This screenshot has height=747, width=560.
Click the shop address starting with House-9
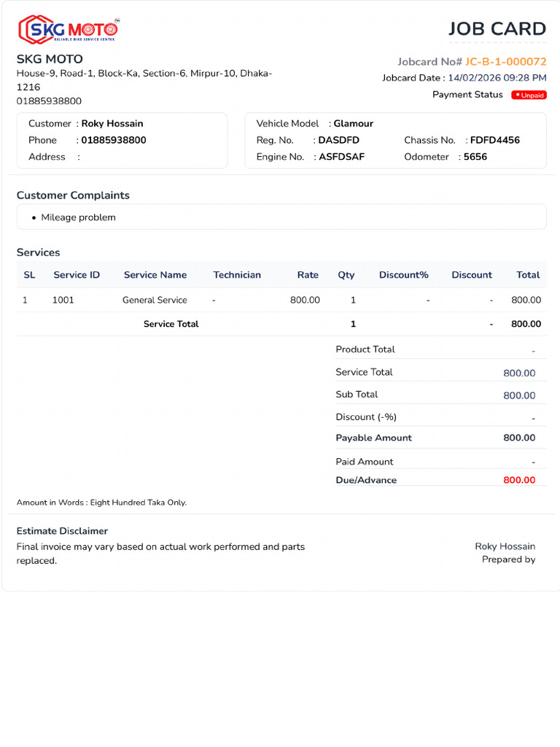coord(144,80)
